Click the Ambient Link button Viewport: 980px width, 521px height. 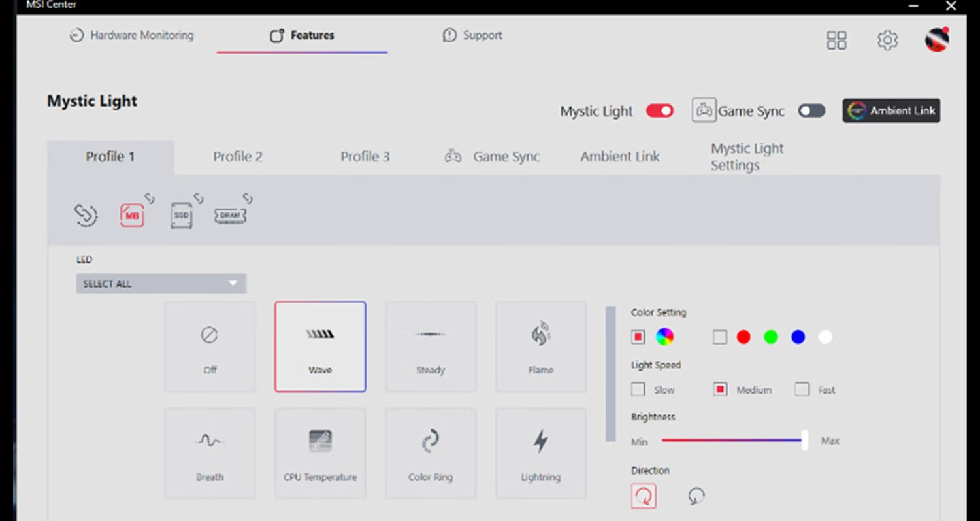[x=891, y=111]
